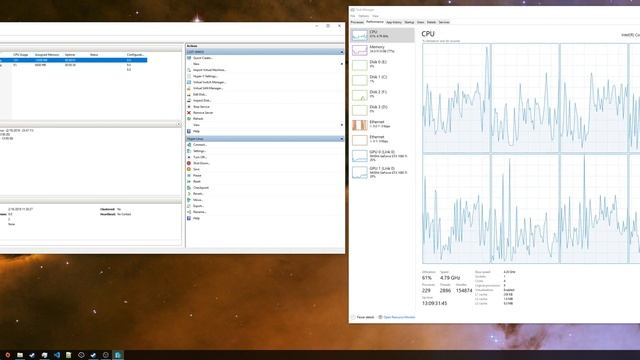Switch to Details tab in Task Manager
The width and height of the screenshot is (640, 360).
tap(431, 22)
